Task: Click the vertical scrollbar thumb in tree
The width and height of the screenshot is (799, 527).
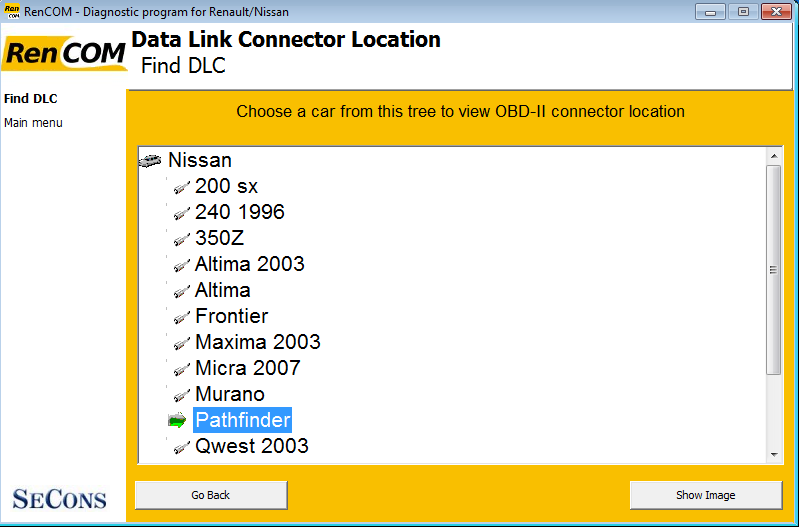Action: click(774, 270)
